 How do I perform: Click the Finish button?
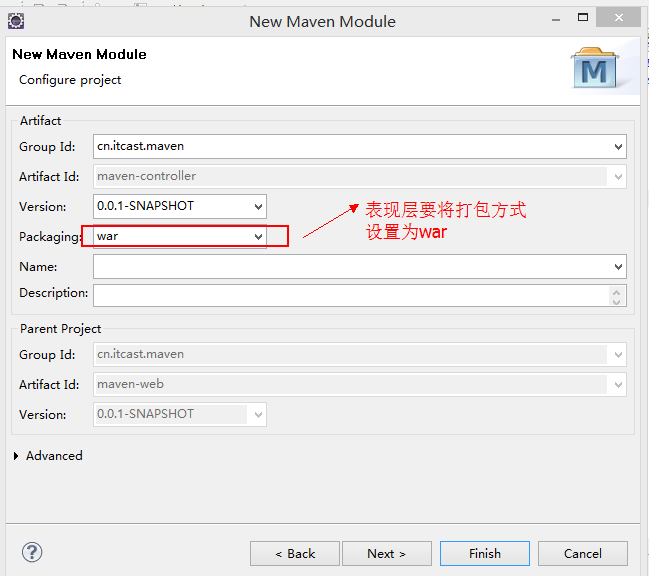point(484,553)
